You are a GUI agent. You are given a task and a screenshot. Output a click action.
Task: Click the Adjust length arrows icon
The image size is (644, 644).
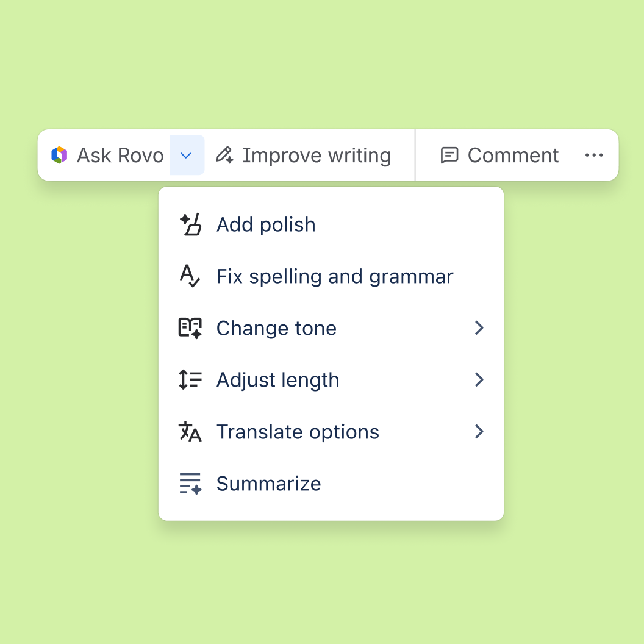(x=190, y=379)
